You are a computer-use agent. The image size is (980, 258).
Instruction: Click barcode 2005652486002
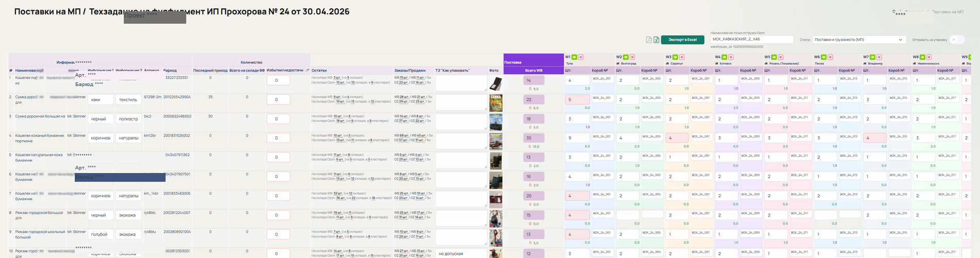click(x=177, y=116)
